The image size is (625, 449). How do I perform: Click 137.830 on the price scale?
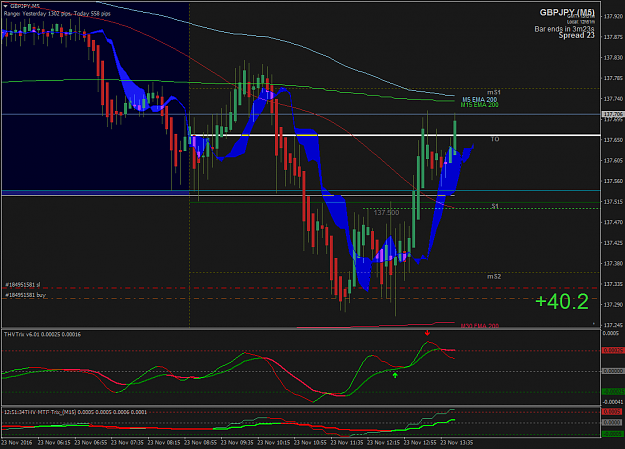[x=613, y=58]
